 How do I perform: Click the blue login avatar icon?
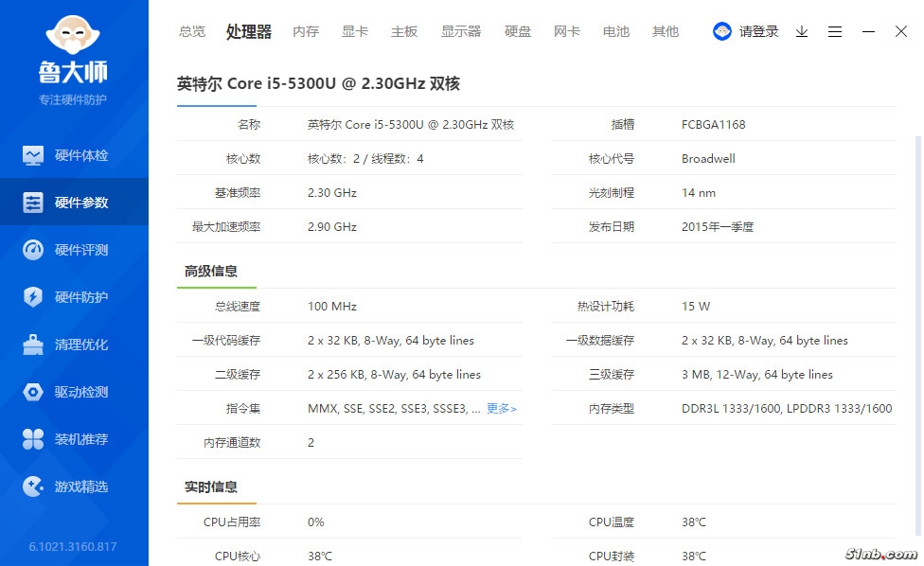pos(721,31)
